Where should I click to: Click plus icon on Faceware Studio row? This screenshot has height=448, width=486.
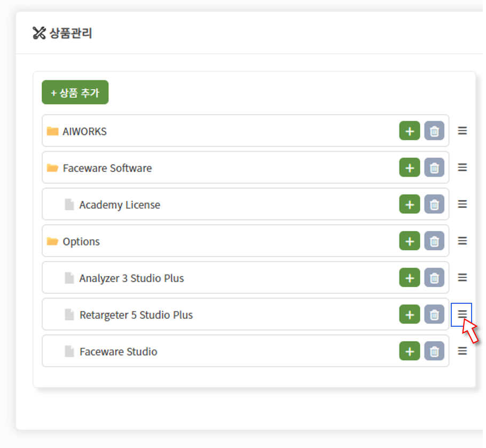(410, 351)
